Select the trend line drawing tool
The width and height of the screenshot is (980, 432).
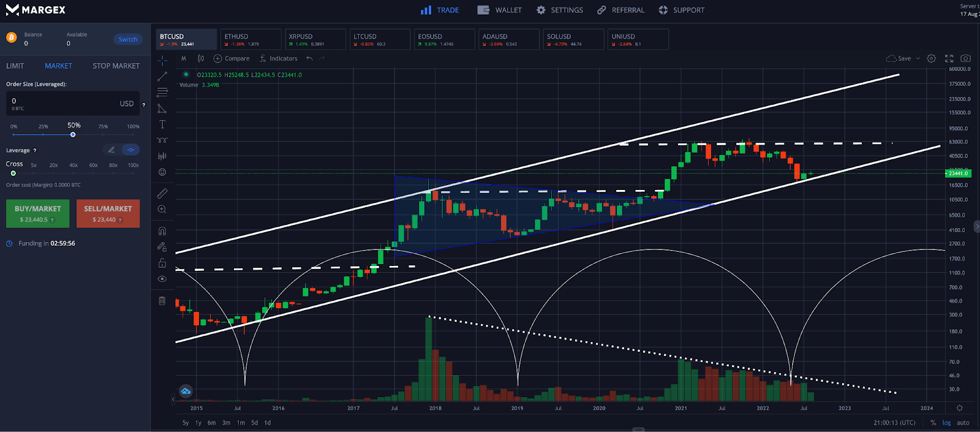coord(162,77)
